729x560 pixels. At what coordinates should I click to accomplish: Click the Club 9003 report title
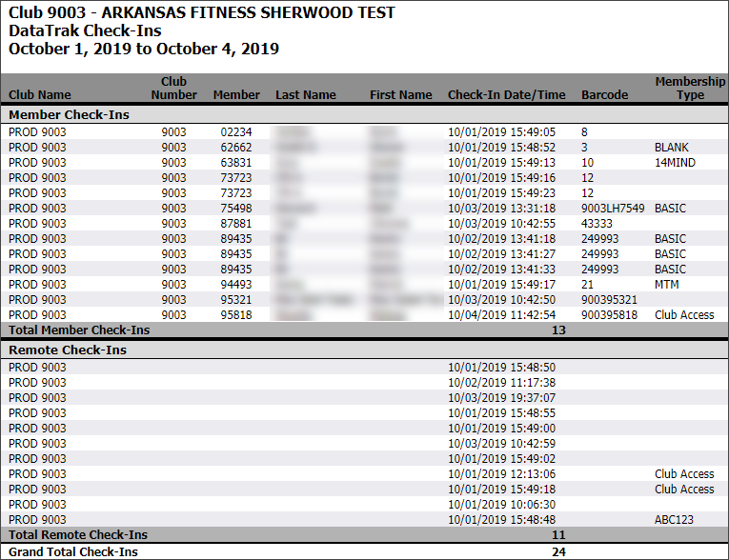201,13
